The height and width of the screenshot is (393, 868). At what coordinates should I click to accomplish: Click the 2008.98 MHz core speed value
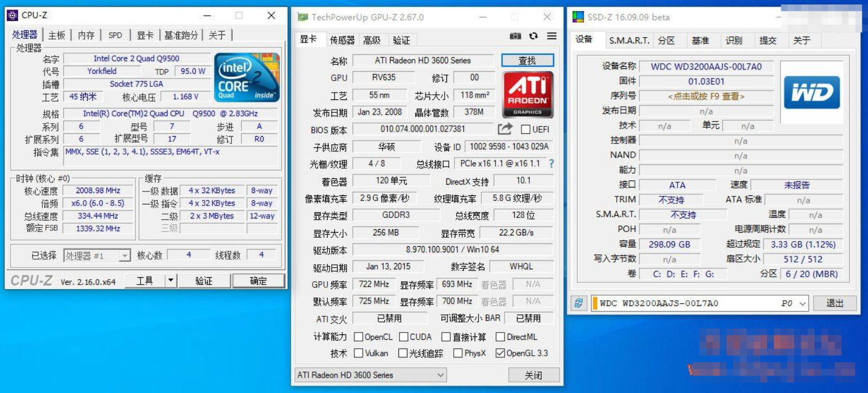tap(98, 191)
